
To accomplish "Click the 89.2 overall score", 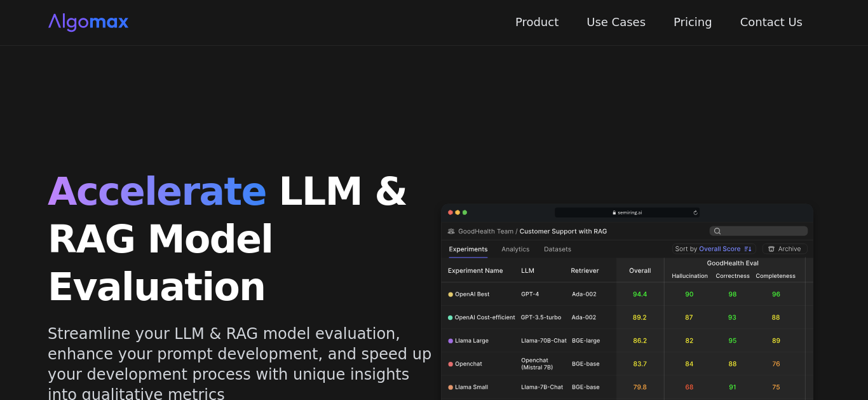I will coord(640,317).
